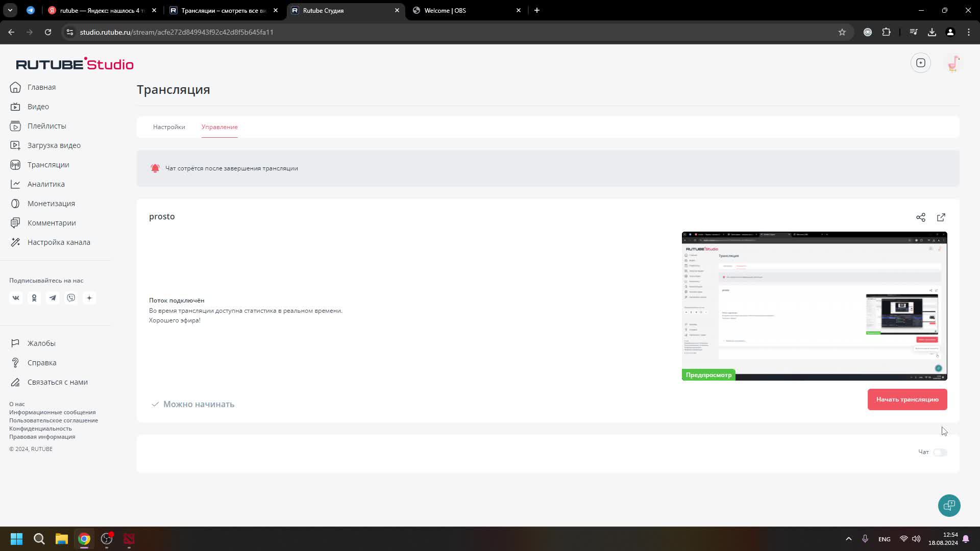Click the Telegram social icon

pos(53,298)
